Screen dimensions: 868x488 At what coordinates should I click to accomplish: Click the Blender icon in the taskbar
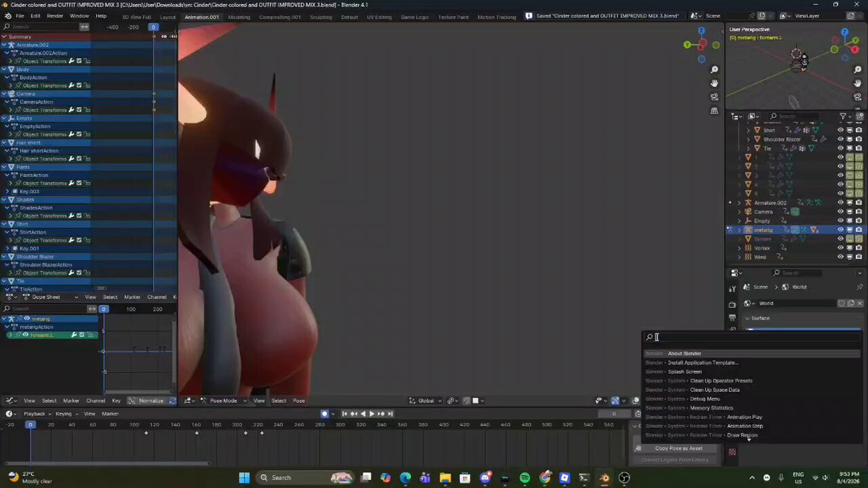click(604, 477)
